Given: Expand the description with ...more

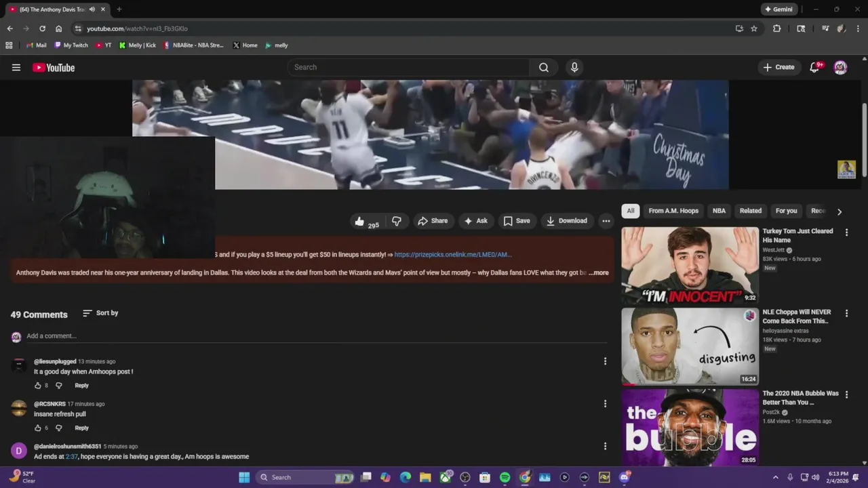Looking at the screenshot, I should [599, 272].
